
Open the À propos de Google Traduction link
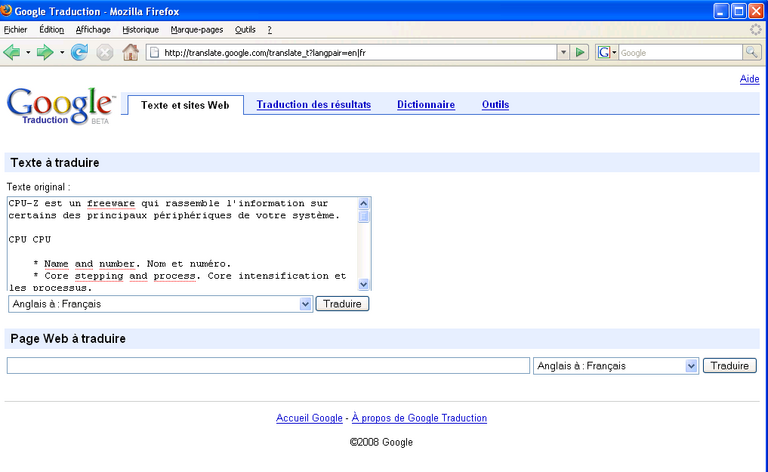419,418
